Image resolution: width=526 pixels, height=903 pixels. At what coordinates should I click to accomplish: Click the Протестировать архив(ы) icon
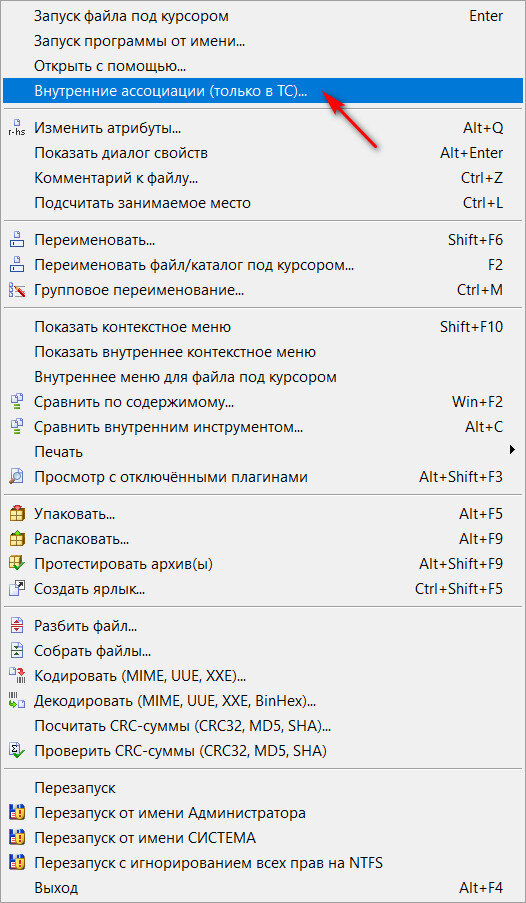pyautogui.click(x=16, y=563)
